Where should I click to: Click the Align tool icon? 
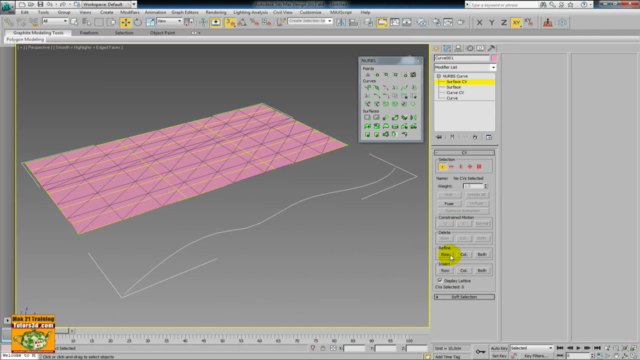pos(353,22)
